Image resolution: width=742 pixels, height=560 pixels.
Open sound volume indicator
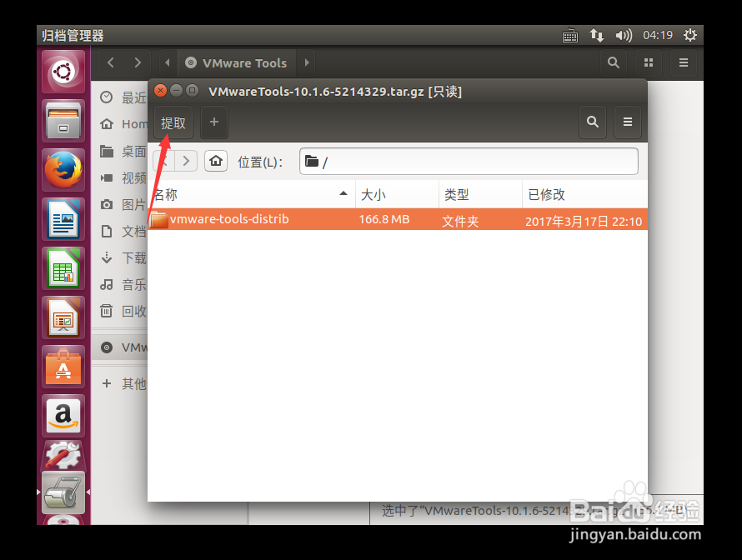[624, 36]
